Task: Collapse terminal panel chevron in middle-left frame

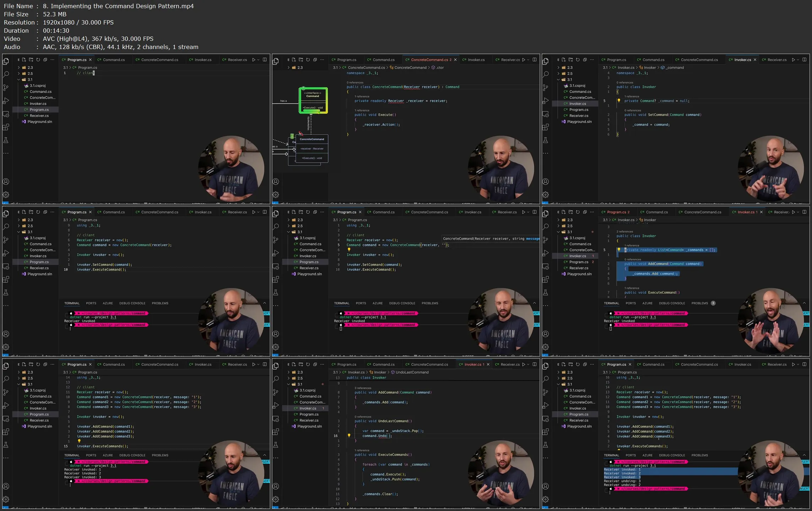Action: click(265, 303)
